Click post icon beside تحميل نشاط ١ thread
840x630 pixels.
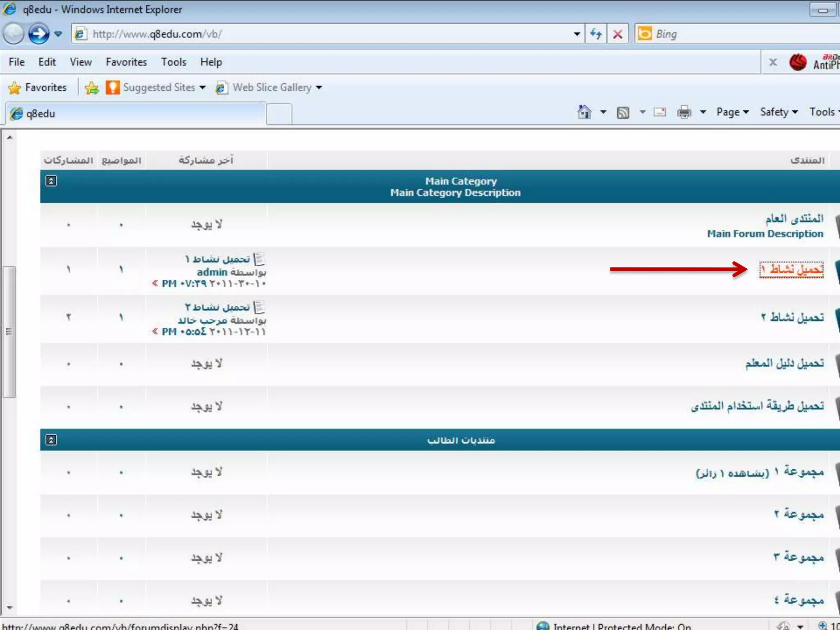259,259
